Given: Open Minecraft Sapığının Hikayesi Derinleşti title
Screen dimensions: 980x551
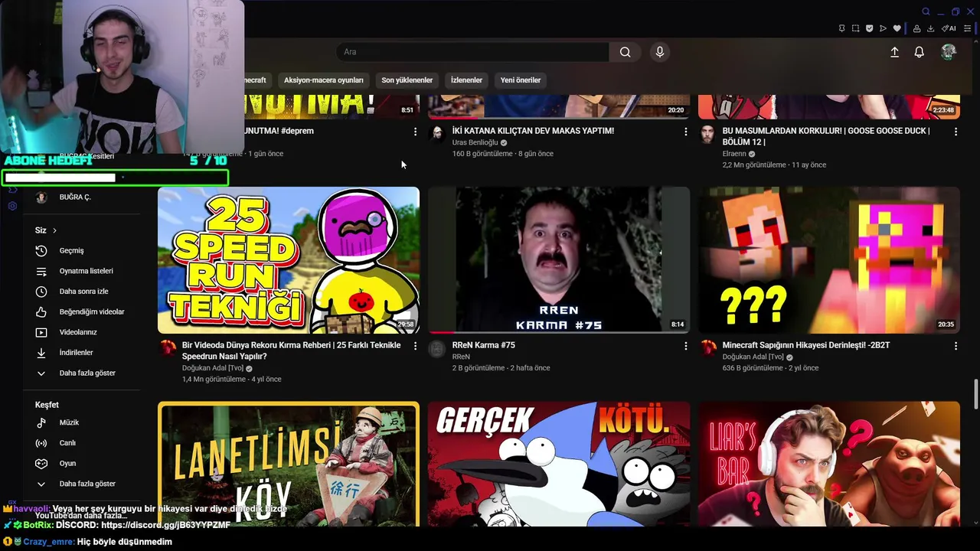Looking at the screenshot, I should (x=806, y=345).
